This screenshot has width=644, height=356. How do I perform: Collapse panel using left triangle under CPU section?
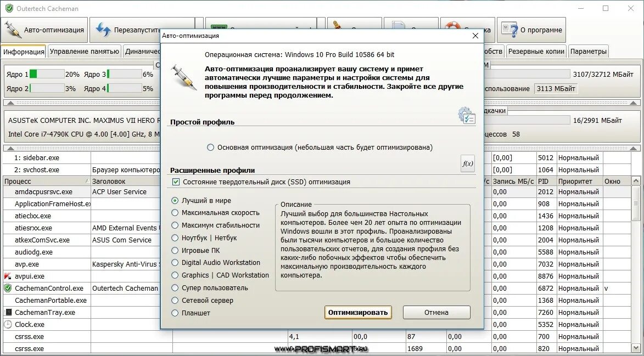(x=10, y=103)
